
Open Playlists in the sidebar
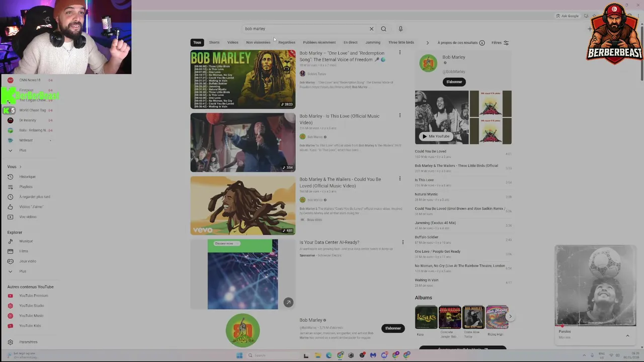(x=26, y=187)
